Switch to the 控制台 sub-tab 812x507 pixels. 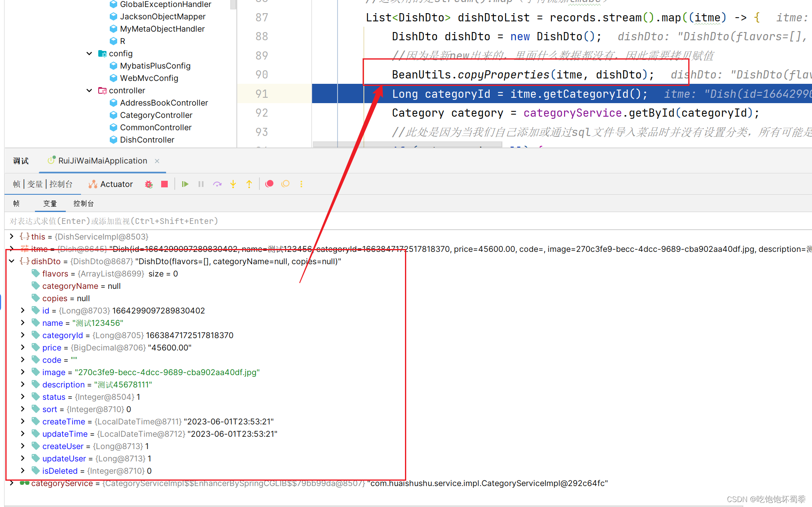tap(83, 203)
